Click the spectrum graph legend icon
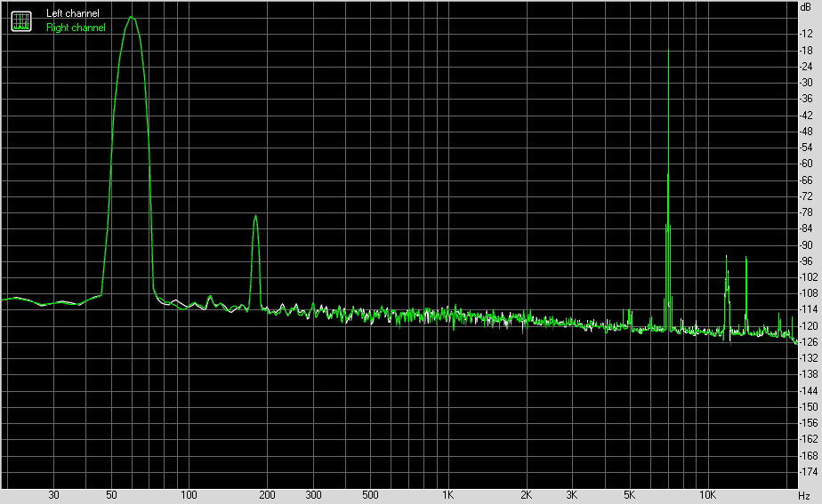The width and height of the screenshot is (822, 504). tap(21, 21)
